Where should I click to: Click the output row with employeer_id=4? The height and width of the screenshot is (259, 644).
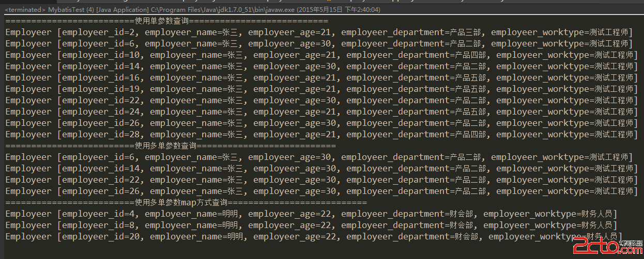tap(311, 214)
